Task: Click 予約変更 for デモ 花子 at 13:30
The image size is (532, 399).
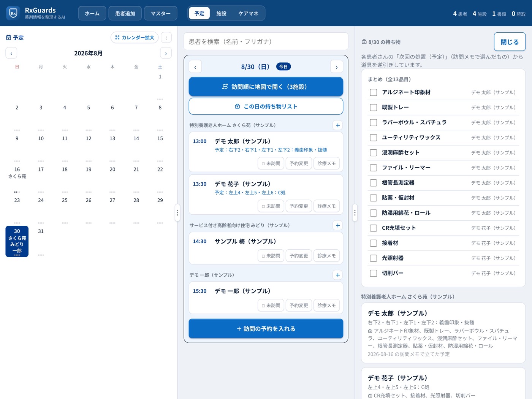Action: click(299, 206)
